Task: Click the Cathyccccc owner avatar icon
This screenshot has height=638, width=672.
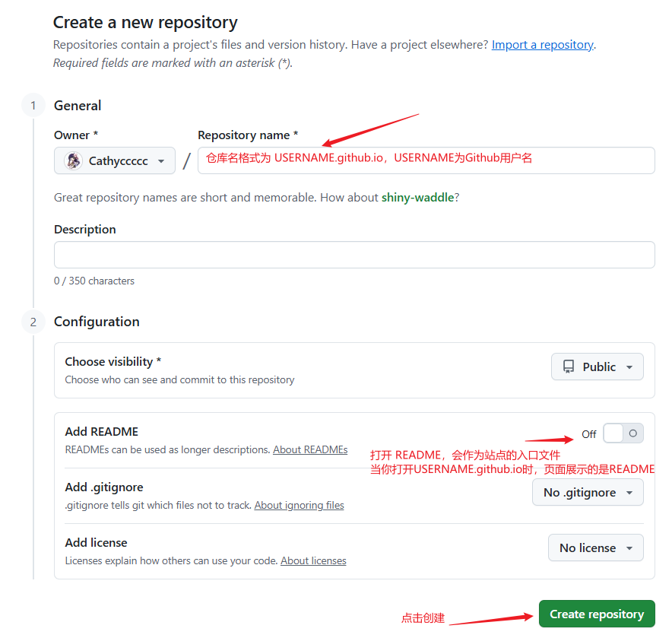Action: point(74,160)
